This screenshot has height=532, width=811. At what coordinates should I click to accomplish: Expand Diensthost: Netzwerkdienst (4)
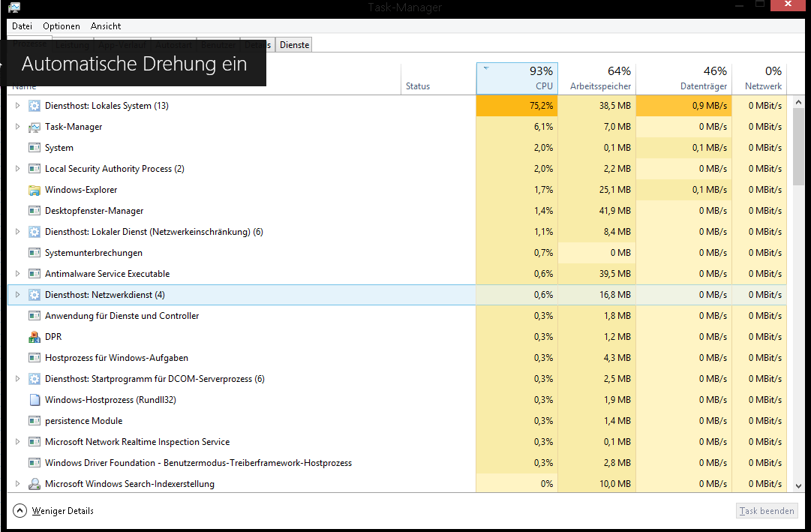[x=17, y=295]
